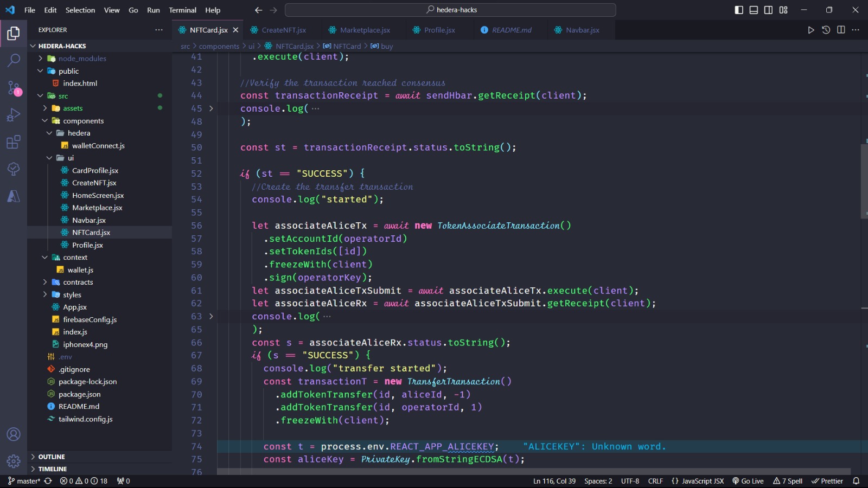This screenshot has width=868, height=488.
Task: Toggle the primary side bar visibility
Action: tap(739, 10)
